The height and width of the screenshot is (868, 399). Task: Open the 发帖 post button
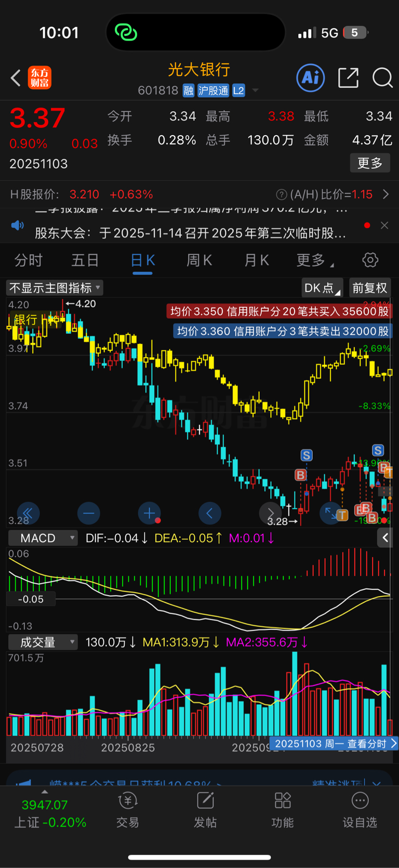point(205,811)
